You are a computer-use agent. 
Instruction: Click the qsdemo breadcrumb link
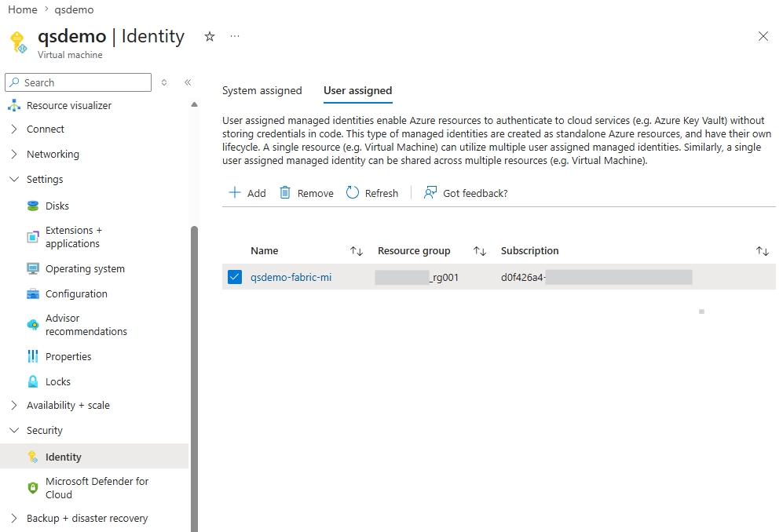(74, 9)
